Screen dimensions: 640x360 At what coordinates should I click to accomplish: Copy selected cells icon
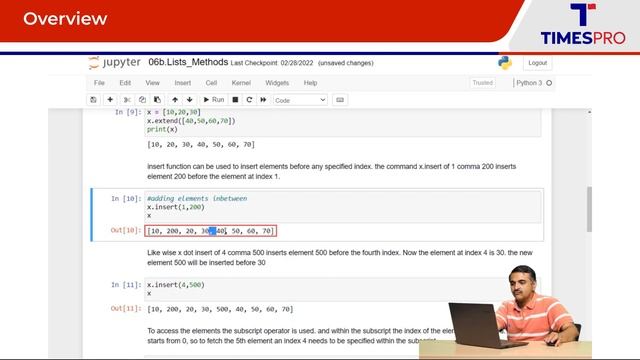(x=142, y=100)
